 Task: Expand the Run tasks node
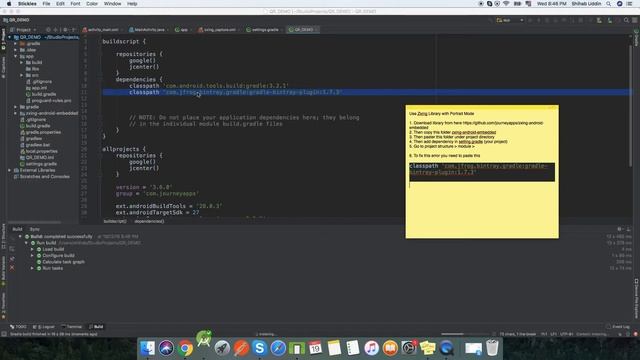click(x=33, y=268)
